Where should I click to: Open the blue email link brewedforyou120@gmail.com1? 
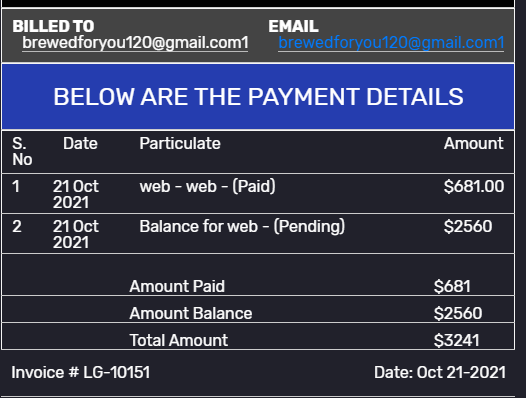(x=391, y=43)
